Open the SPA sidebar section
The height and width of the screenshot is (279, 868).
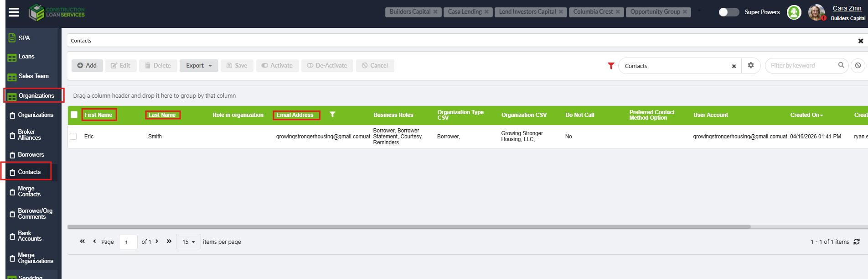click(x=24, y=38)
